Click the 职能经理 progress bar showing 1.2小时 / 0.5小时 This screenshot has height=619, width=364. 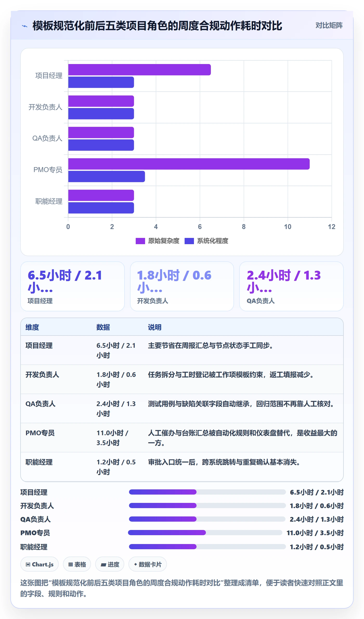tap(207, 547)
